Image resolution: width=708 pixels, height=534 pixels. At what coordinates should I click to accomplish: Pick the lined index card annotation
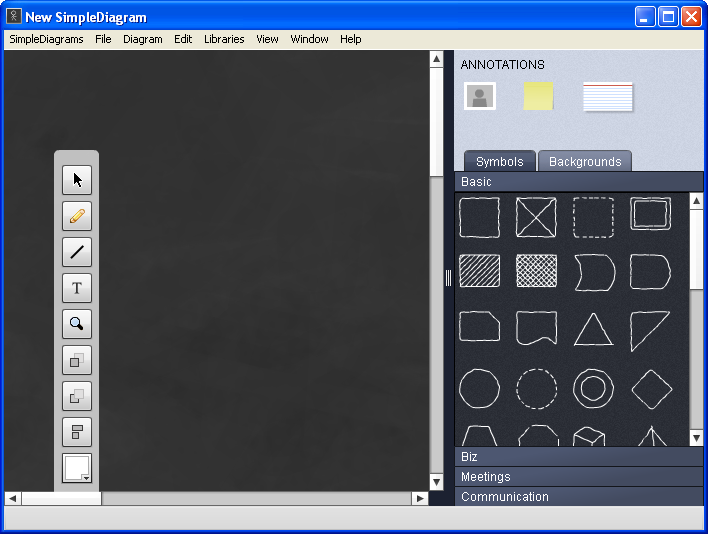pyautogui.click(x=608, y=97)
